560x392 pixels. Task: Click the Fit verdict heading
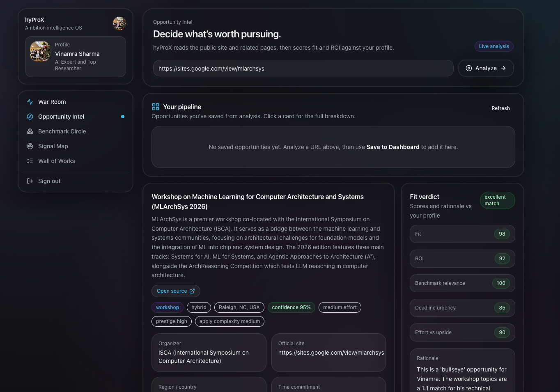[x=425, y=197]
